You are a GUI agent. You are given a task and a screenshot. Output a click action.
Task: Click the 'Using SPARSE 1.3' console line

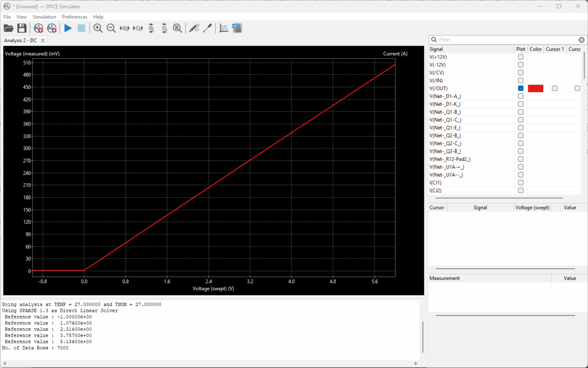60,310
